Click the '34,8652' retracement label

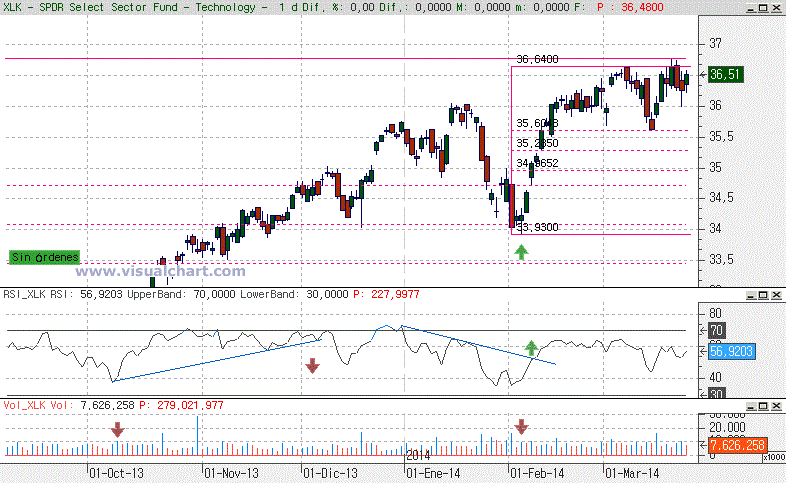[x=537, y=163]
